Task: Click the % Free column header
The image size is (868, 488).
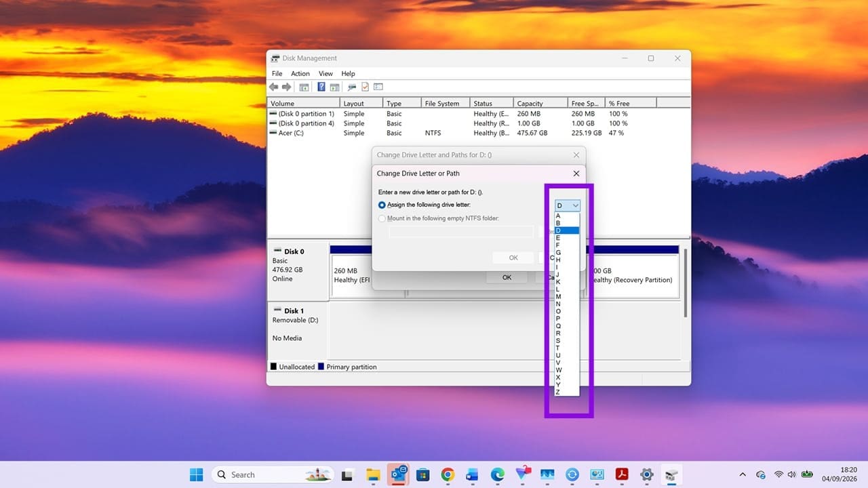Action: pos(631,103)
